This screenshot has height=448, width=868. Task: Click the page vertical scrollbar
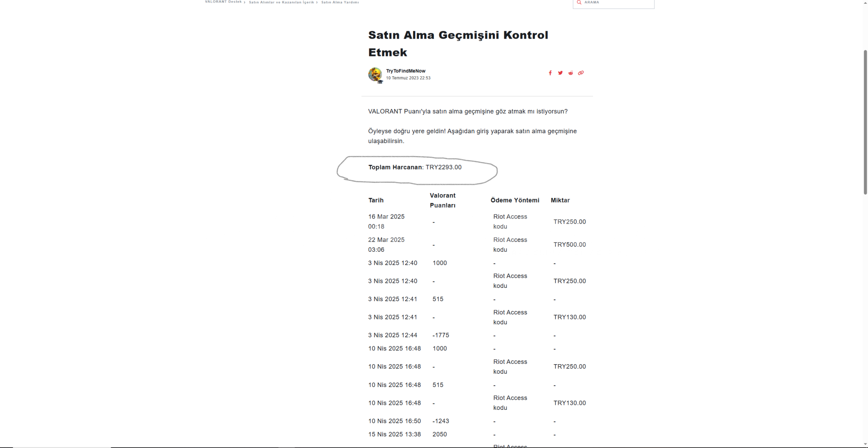coord(865,122)
